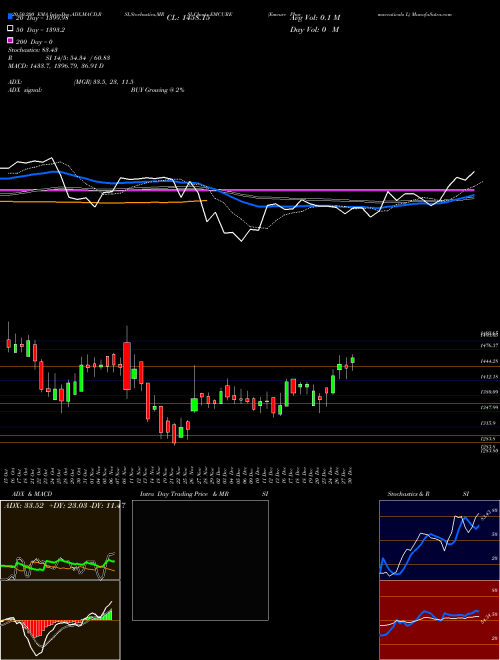
Task: Click the empty Intra Day Trading Price chart box
Action: point(200,560)
